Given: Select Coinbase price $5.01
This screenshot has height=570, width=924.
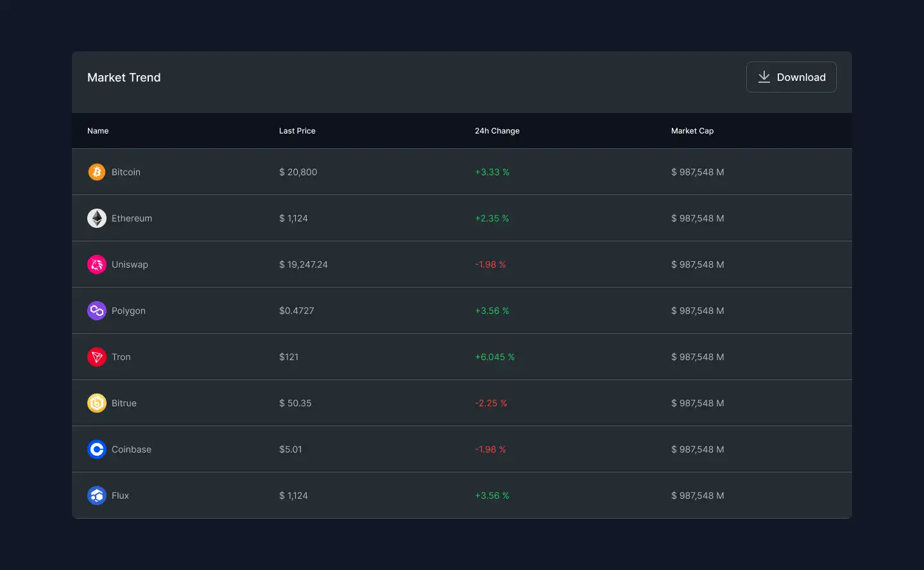Looking at the screenshot, I should [291, 449].
